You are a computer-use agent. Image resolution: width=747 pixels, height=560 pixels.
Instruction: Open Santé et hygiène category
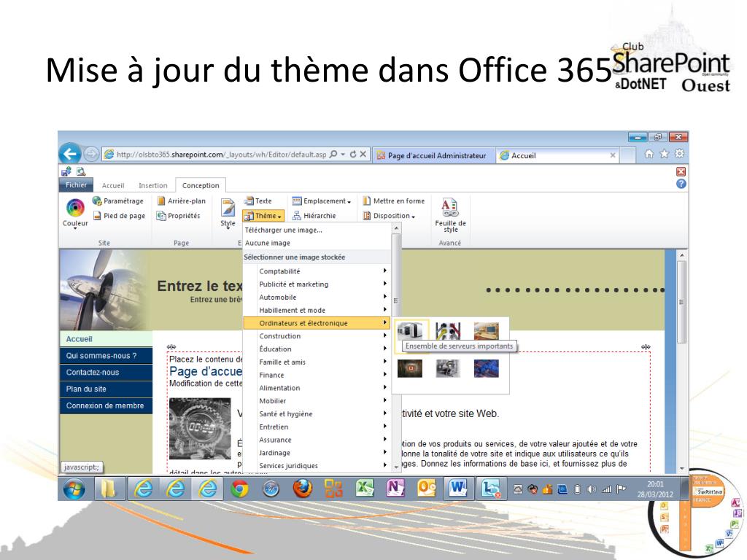tap(317, 414)
